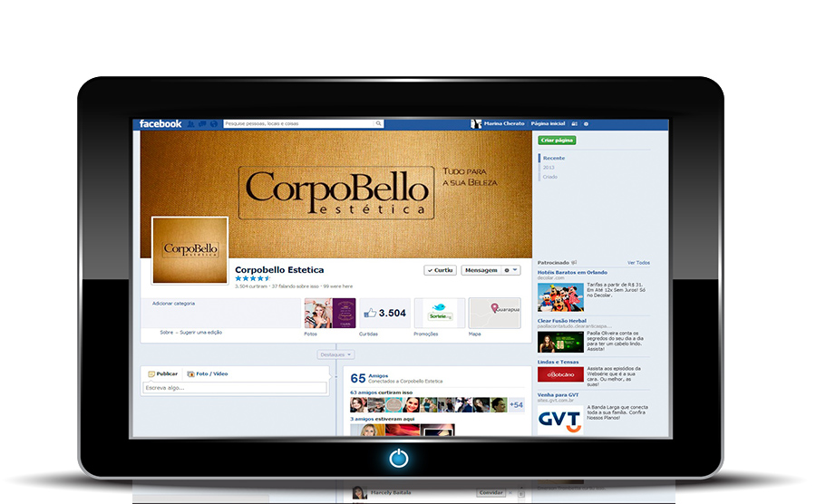Click the Patrocinado megaphone icon
Viewport: 816px width, 504px height.
(574, 263)
